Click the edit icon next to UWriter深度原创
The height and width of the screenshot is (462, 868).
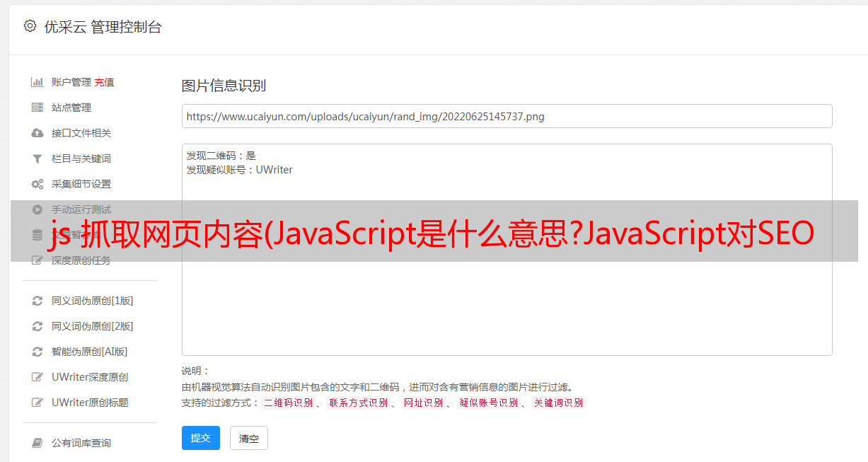pyautogui.click(x=37, y=377)
